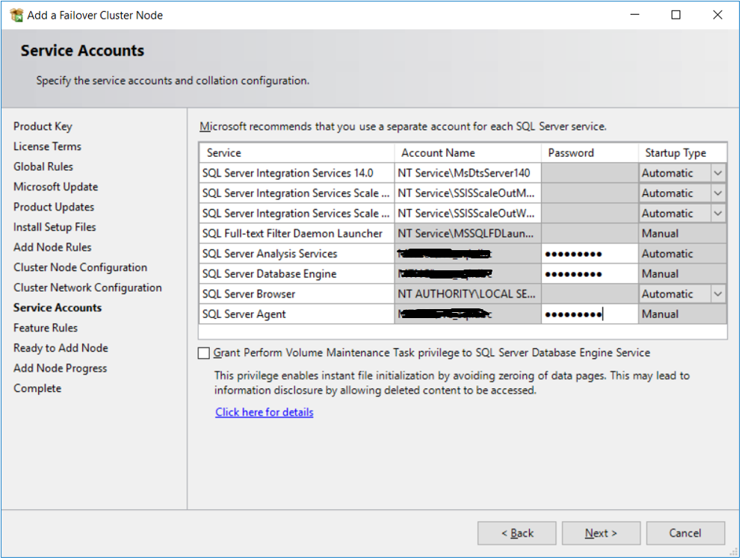Select the Service Accounts step in sidebar
The image size is (742, 560).
click(58, 308)
